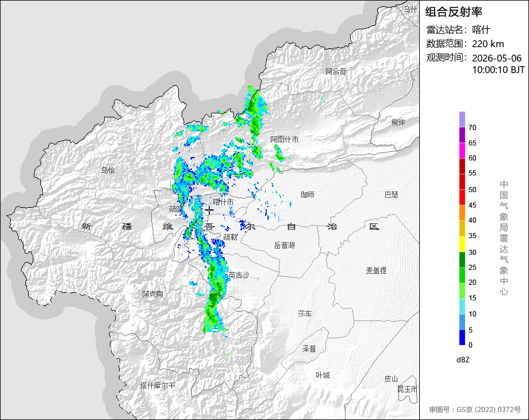The height and width of the screenshot is (420, 529).
Task: Click the 伽师 county label
Action: tap(308, 194)
